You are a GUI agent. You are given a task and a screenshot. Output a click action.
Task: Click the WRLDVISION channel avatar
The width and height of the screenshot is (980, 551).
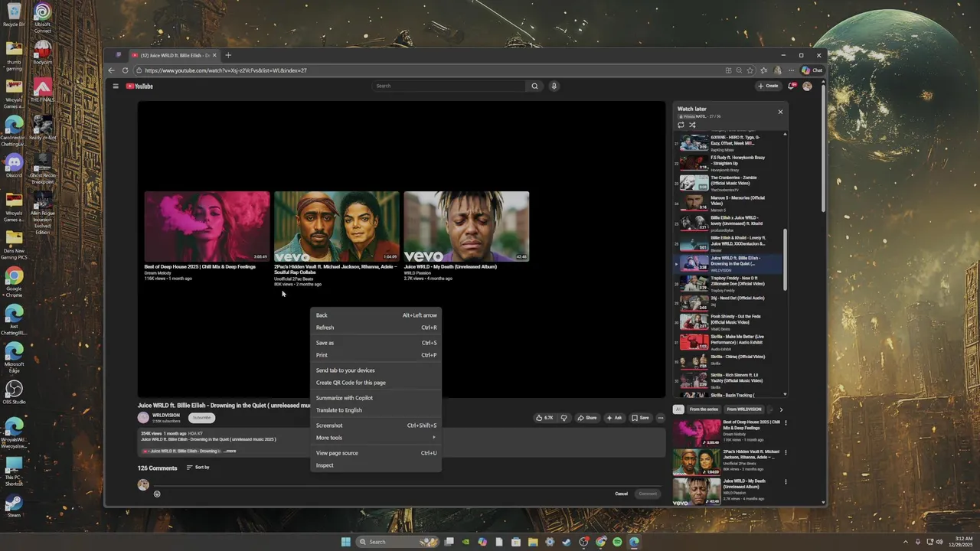[x=143, y=418]
